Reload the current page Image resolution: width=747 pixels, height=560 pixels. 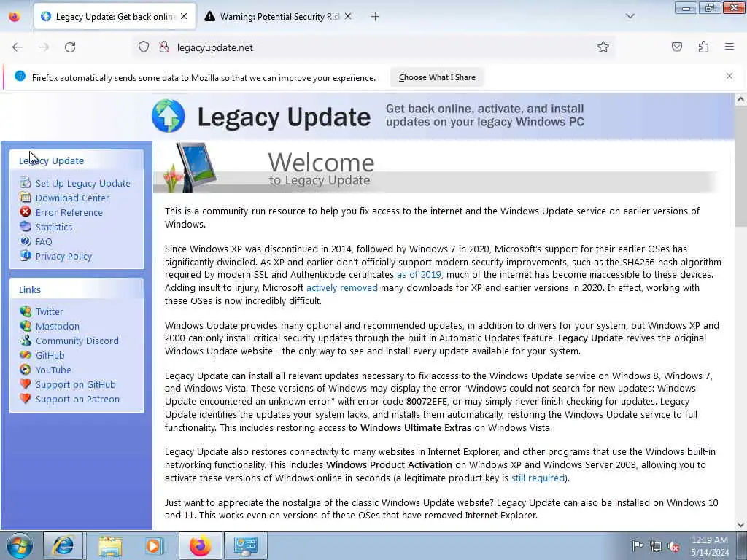pos(70,47)
